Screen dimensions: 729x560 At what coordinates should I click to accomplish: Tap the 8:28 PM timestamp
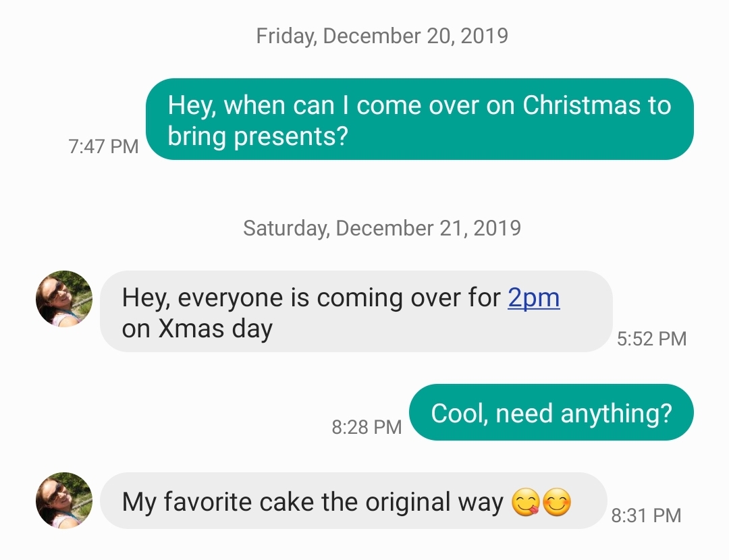click(x=367, y=427)
